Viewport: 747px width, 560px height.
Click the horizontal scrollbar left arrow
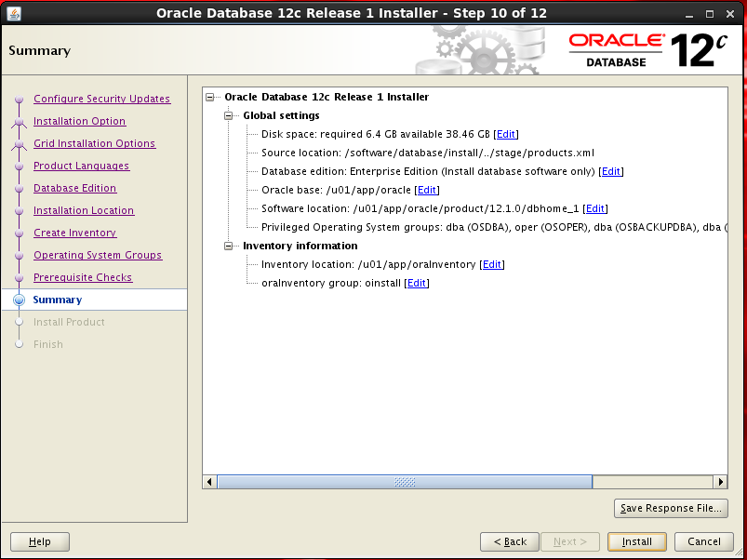209,482
